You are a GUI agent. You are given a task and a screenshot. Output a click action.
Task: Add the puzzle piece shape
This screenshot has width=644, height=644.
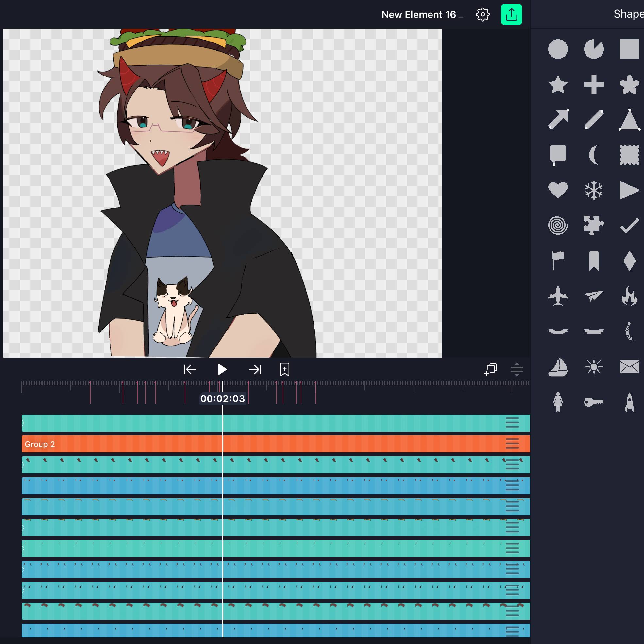(594, 225)
